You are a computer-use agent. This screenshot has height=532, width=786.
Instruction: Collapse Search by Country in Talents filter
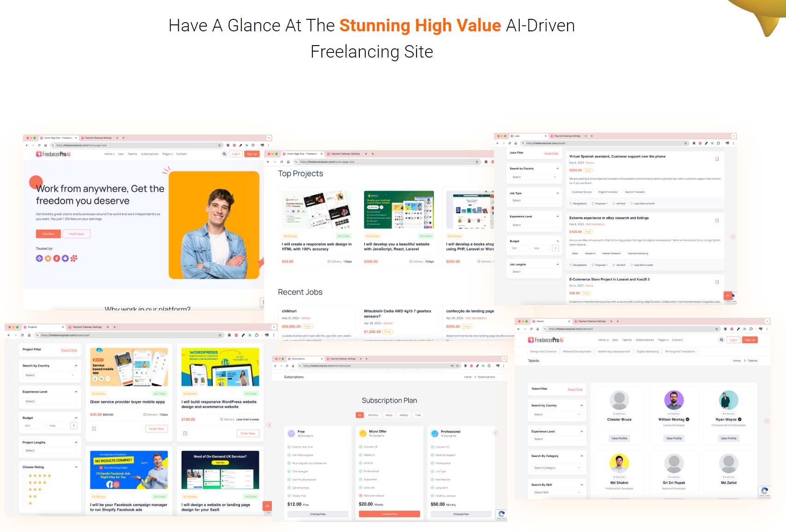581,405
